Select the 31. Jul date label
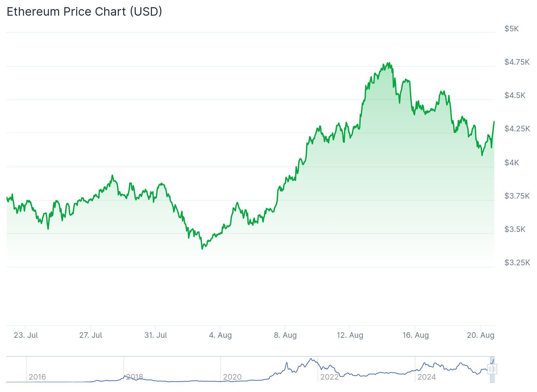Screen dimensions: 537x392 point(156,335)
